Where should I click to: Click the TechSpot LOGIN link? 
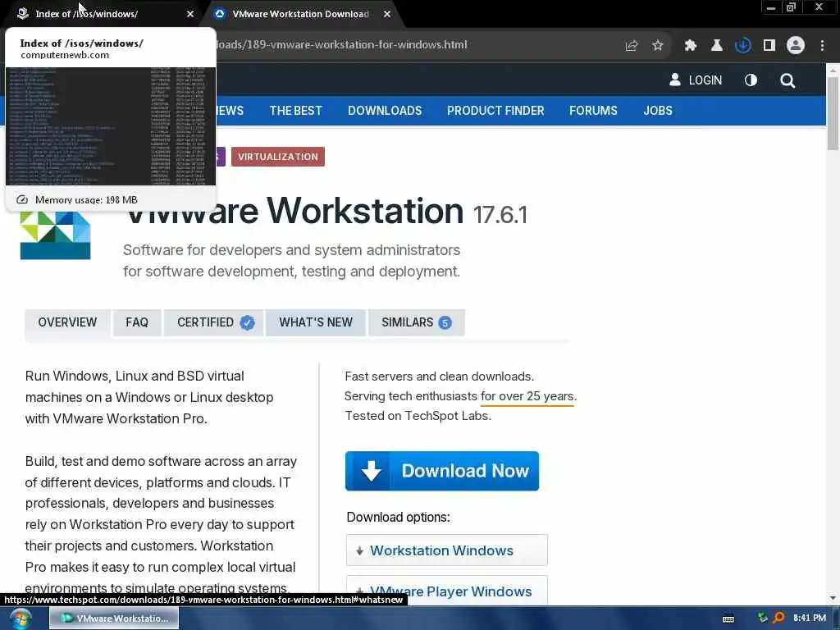pyautogui.click(x=696, y=80)
